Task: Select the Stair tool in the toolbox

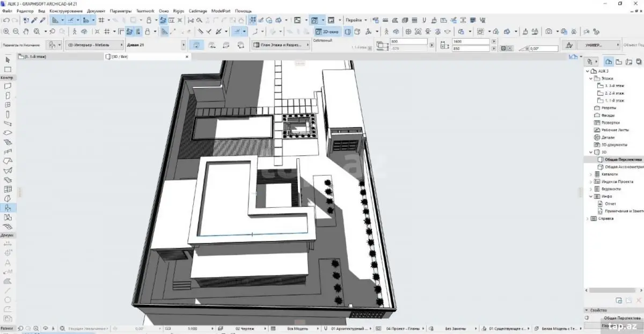Action: coord(8,142)
